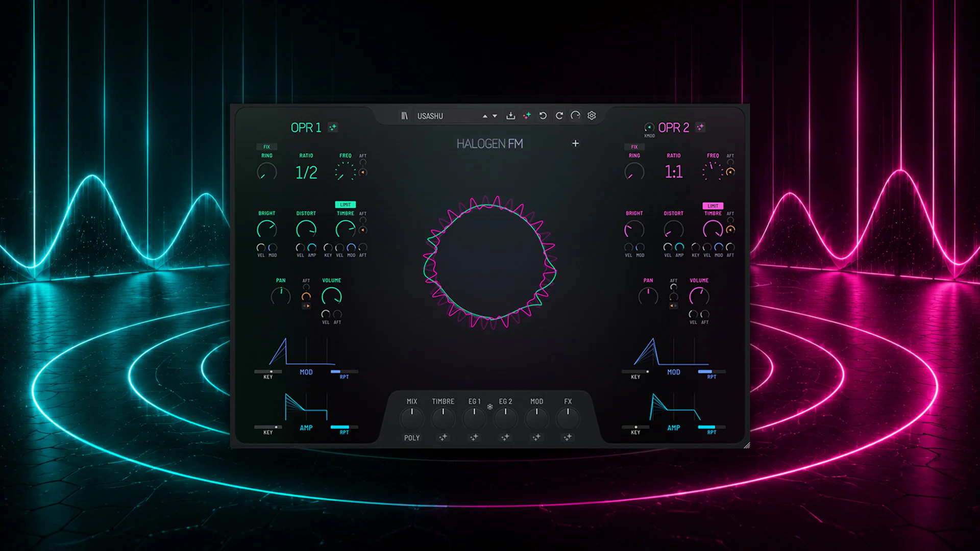Viewport: 980px width, 551px height.
Task: Select the next preset with down arrow
Action: [495, 116]
